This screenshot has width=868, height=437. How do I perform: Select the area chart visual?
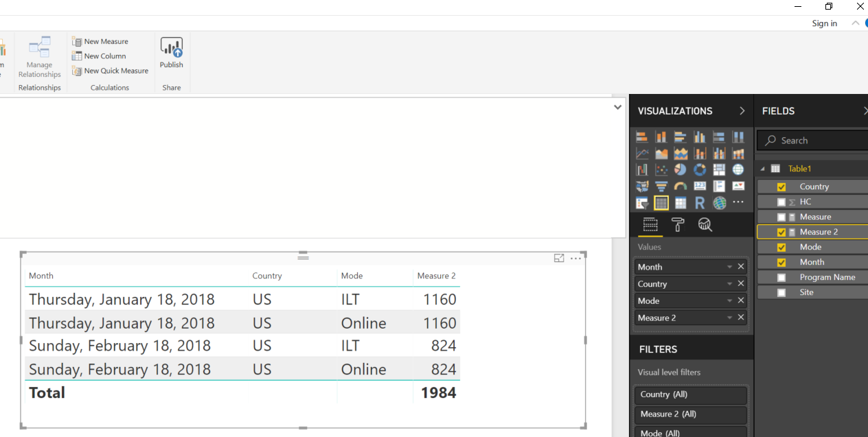point(661,153)
